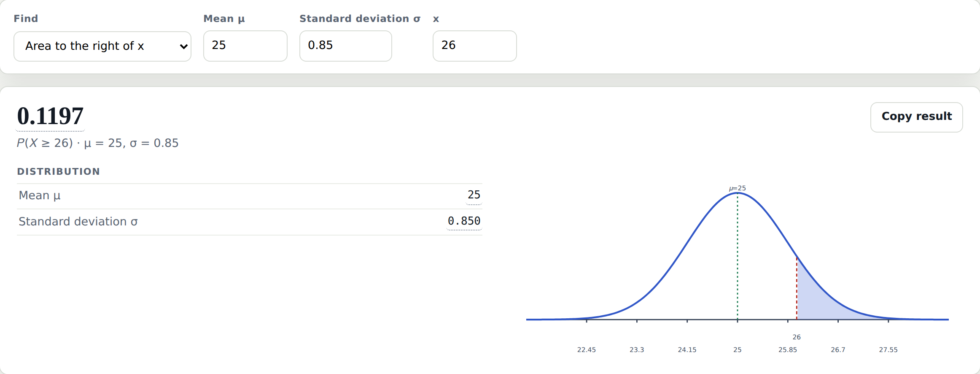Click the x marker label 26 below axis

coord(797,337)
